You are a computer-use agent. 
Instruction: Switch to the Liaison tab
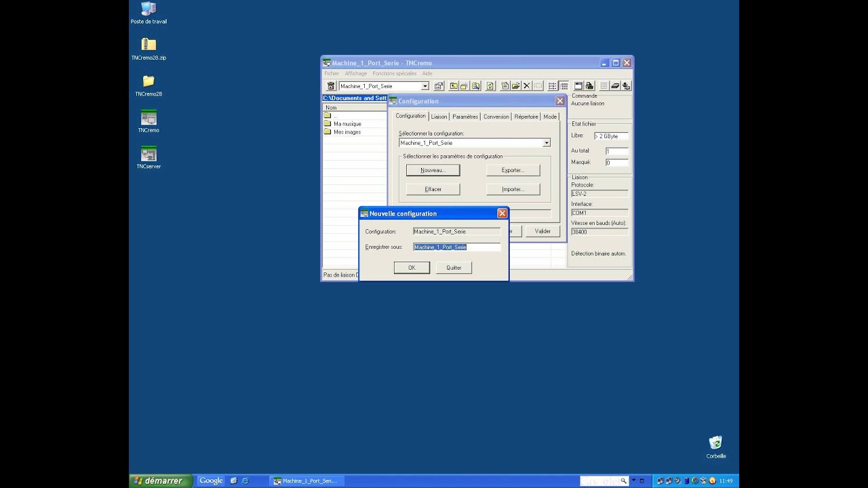point(439,117)
